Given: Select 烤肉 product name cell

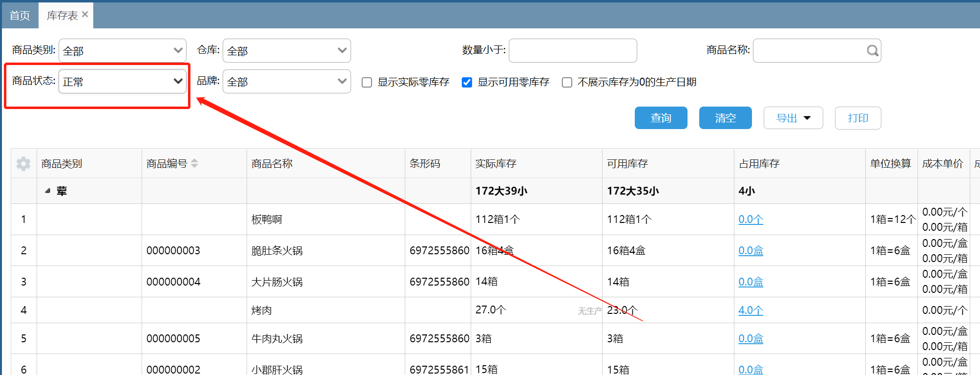Looking at the screenshot, I should 326,310.
